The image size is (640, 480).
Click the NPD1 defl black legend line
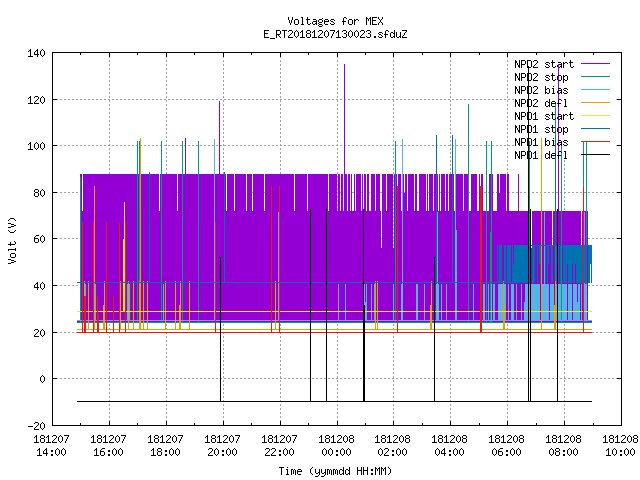click(x=595, y=155)
